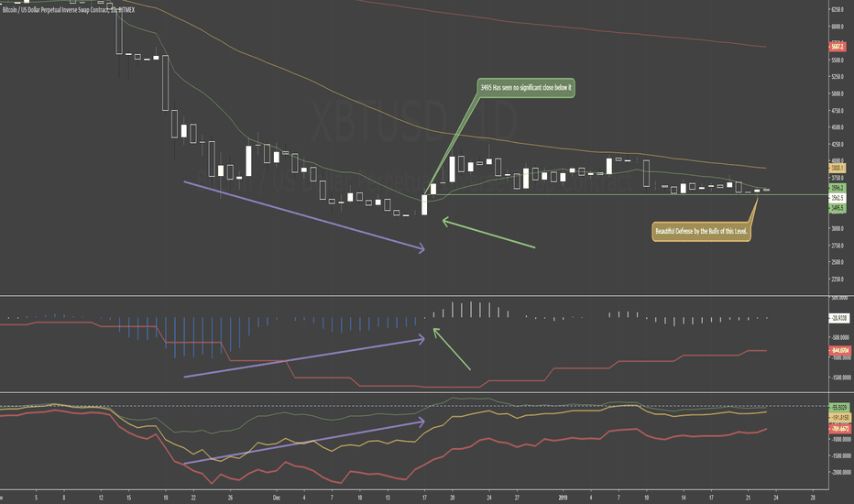Click the 28 date label on time axis
The width and height of the screenshot is (854, 504).
(813, 498)
